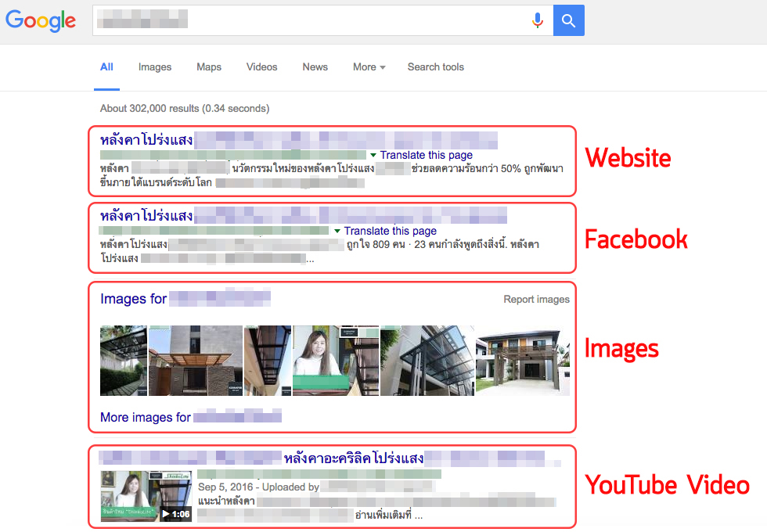Activate voice search microphone icon
The image size is (767, 532).
(537, 20)
